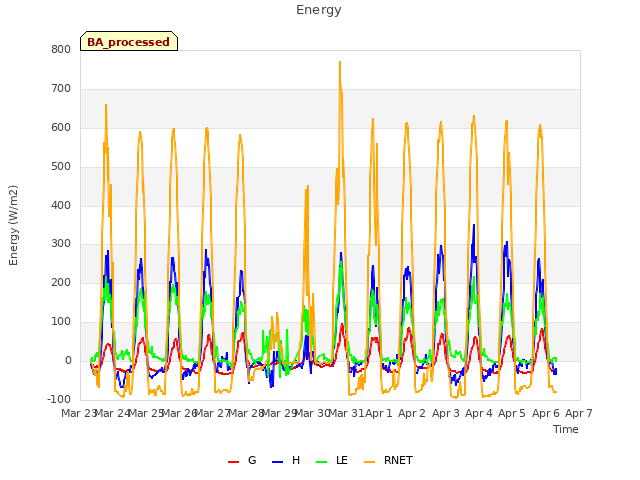640x480 pixels.
Task: Click the Mar 31 x-axis tick label
Action: coord(346,413)
